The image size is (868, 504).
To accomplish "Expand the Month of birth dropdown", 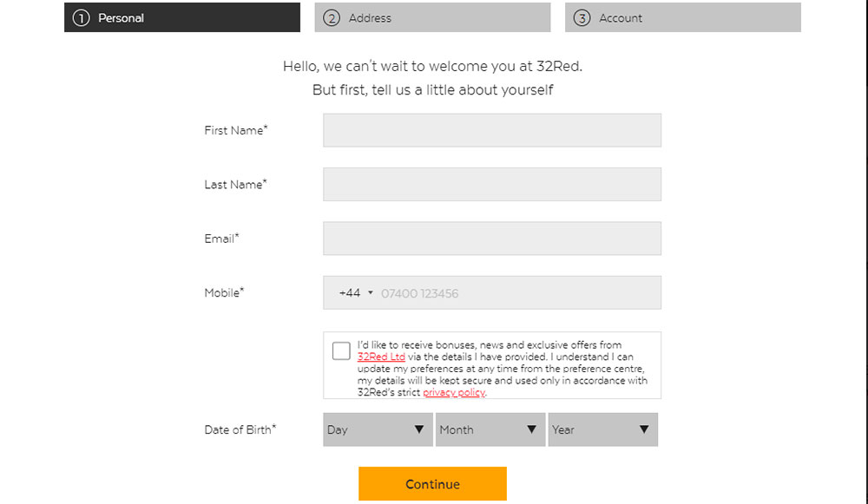I will pyautogui.click(x=490, y=429).
